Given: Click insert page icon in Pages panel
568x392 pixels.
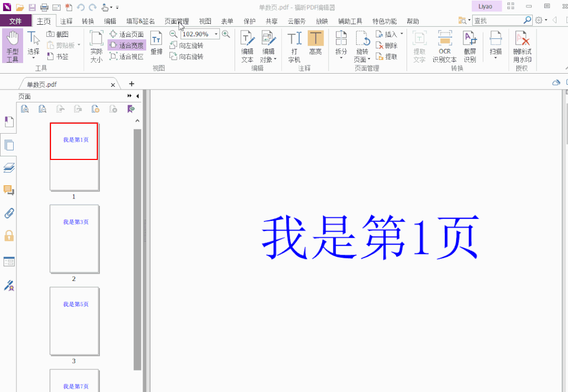Looking at the screenshot, I should [x=96, y=109].
